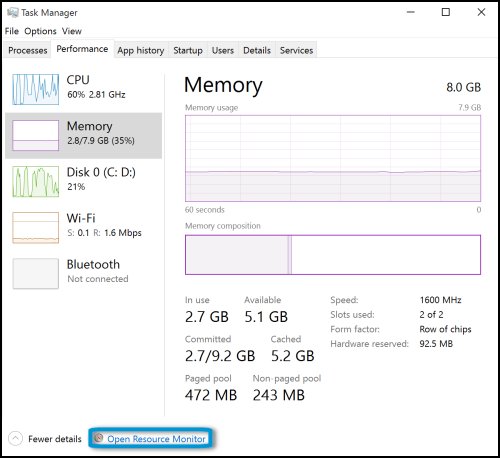This screenshot has width=500, height=458.
Task: Click the Row of chips form factor
Action: click(445, 329)
